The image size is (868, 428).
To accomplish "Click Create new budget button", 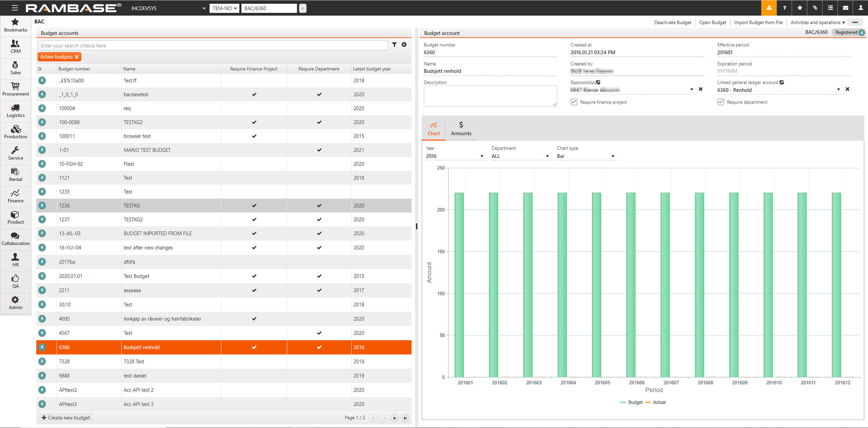I will (x=66, y=418).
